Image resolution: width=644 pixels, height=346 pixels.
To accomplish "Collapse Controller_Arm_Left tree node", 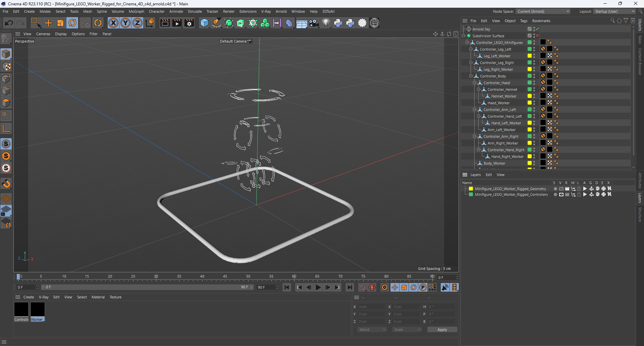I will coord(474,110).
